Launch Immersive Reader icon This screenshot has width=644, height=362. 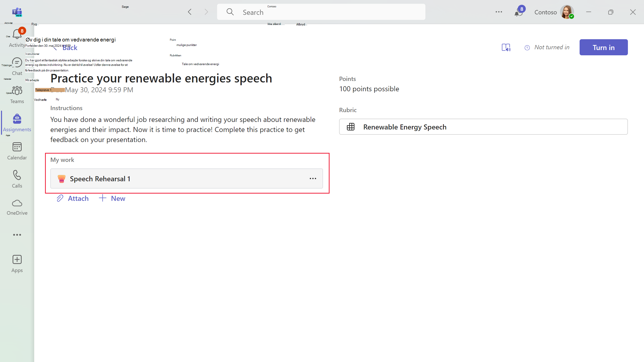coord(506,48)
